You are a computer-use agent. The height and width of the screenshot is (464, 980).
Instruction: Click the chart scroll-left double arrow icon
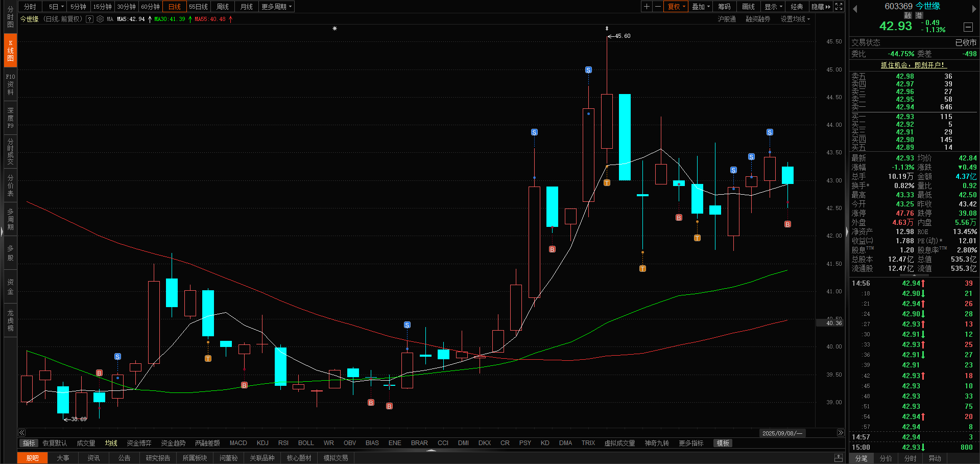click(x=21, y=432)
